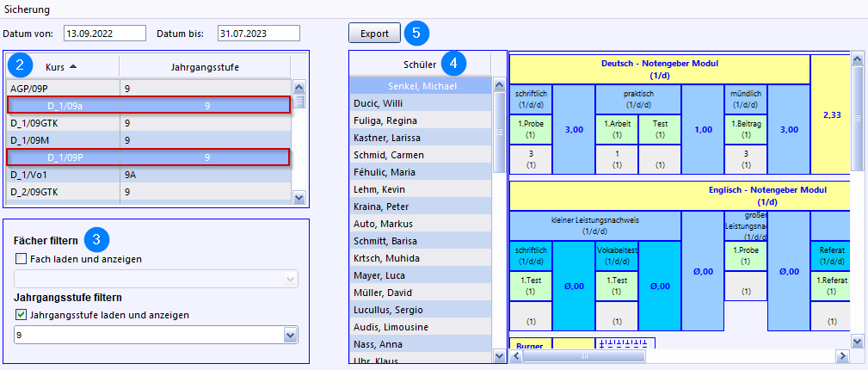
Task: Select course D_2/09GTK
Action: [148, 192]
